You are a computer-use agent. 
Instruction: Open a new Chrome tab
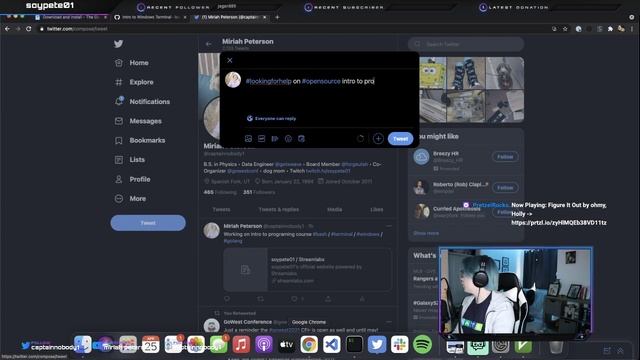point(277,17)
